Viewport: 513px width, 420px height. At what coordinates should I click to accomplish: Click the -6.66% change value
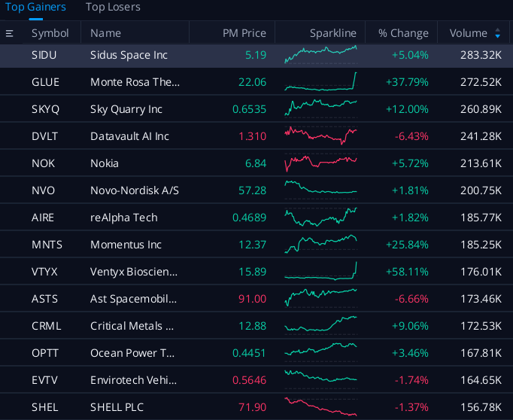(411, 299)
